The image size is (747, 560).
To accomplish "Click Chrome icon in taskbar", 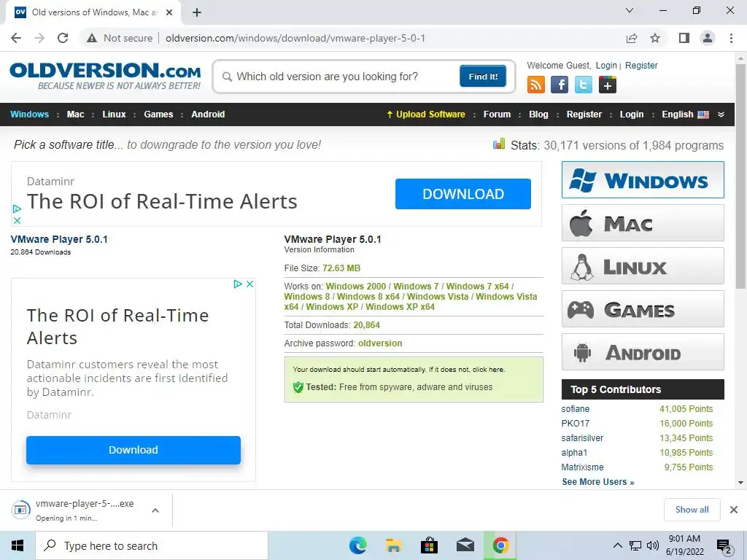I will tap(500, 545).
